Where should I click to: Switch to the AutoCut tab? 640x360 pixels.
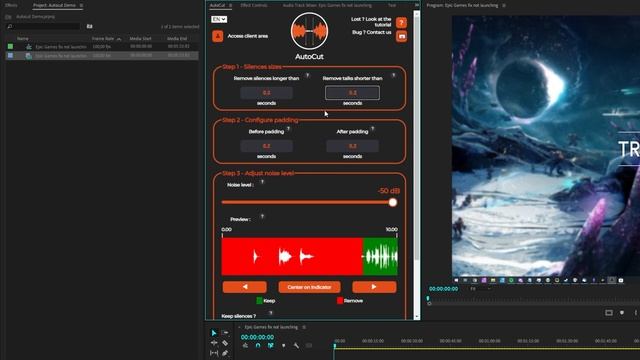[x=217, y=5]
